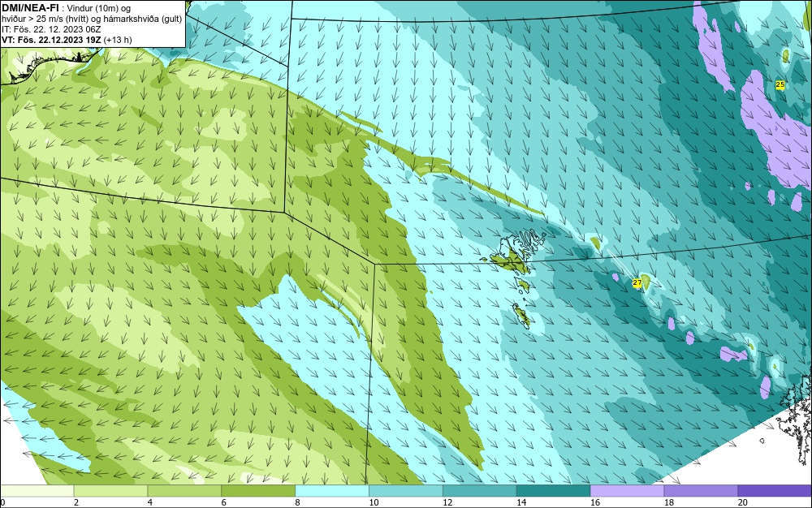Click the legend value label '16'
The height and width of the screenshot is (508, 812).
(595, 502)
